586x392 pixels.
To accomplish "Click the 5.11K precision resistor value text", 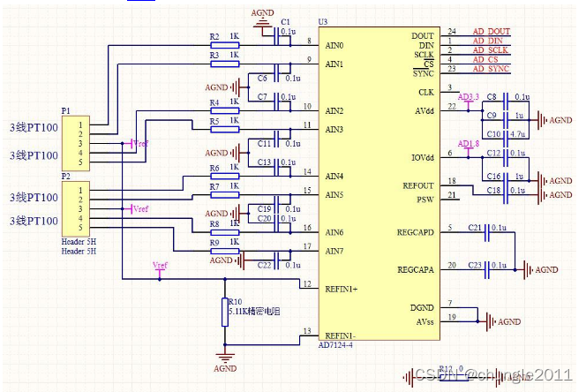I will pyautogui.click(x=254, y=311).
